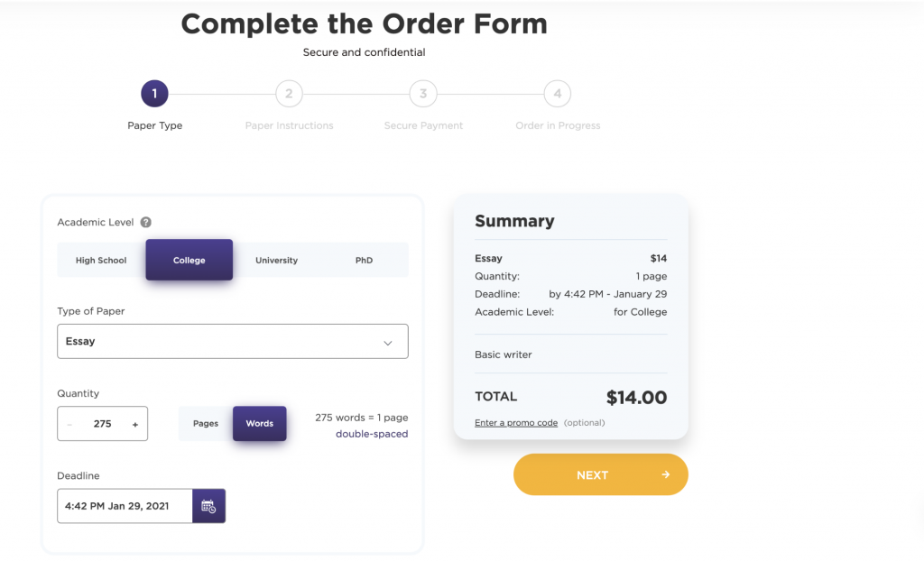This screenshot has width=924, height=561.
Task: Click the double-spaced link
Action: [372, 434]
